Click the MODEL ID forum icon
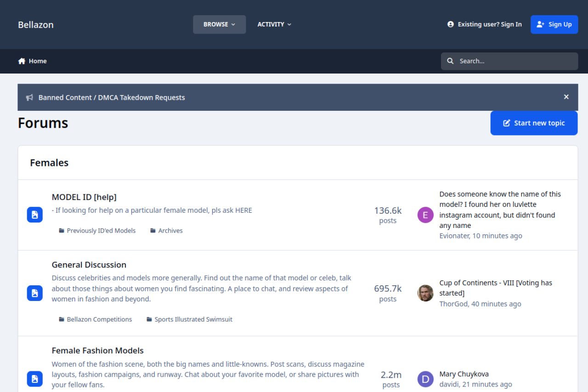Screen dimensions: 588x392 34,215
